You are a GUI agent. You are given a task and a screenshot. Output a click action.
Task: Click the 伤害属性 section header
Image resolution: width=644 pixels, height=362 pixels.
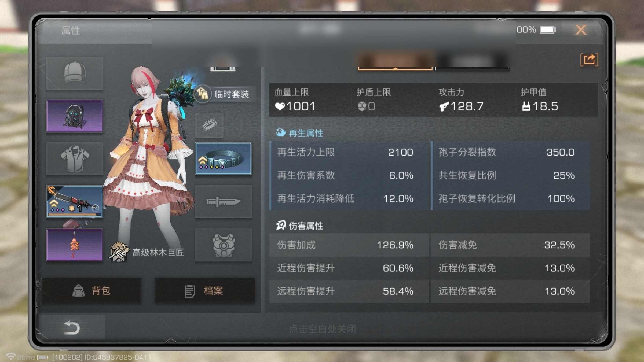[x=299, y=226]
